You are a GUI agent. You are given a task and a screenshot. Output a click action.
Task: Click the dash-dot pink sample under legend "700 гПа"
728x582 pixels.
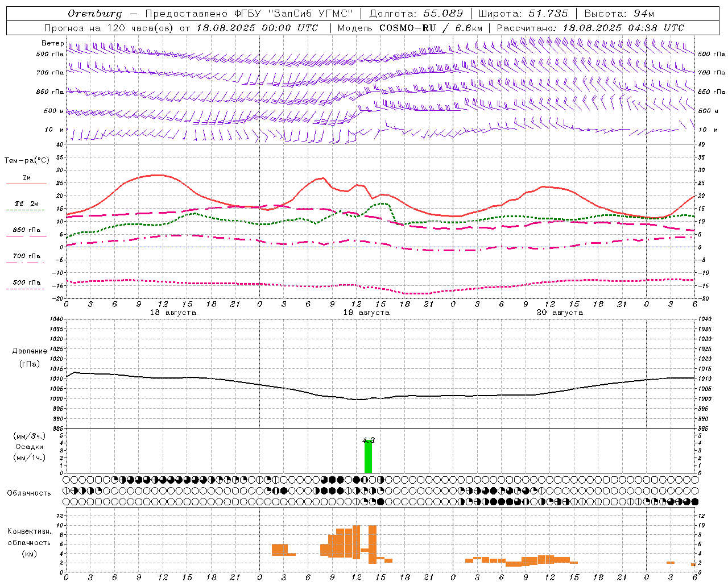pyautogui.click(x=26, y=263)
